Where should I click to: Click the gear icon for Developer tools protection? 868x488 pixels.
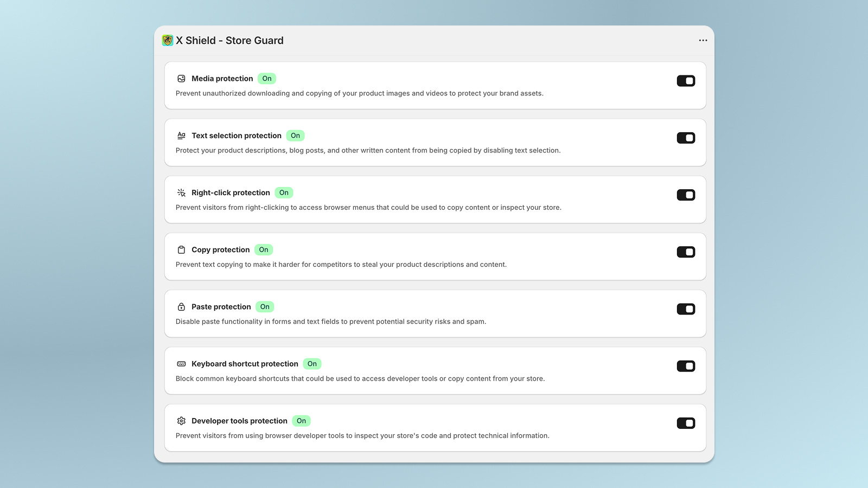tap(181, 421)
